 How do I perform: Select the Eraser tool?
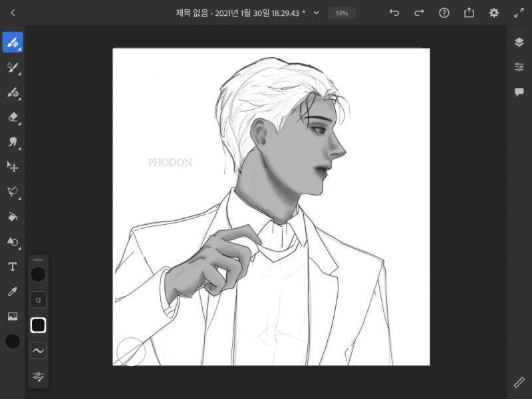(x=13, y=118)
